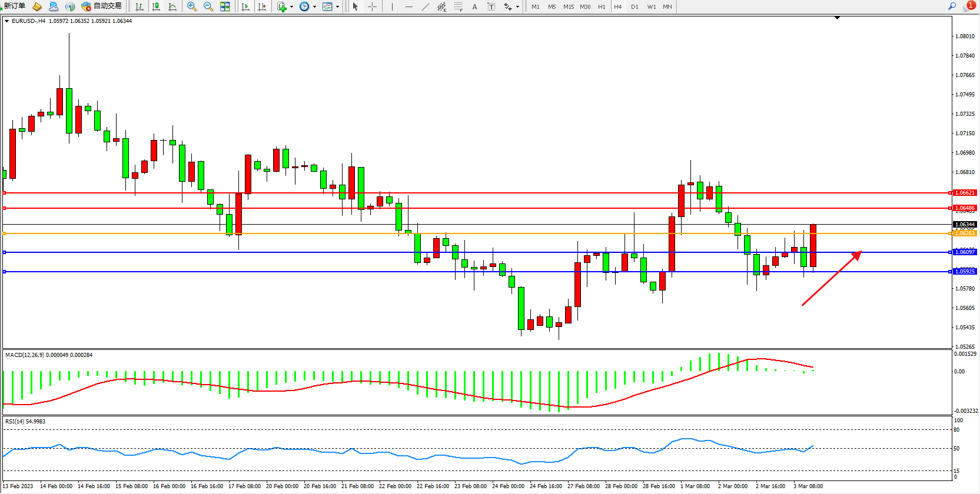The image size is (980, 494).
Task: Expand the arrows objects dropdown
Action: point(517,7)
